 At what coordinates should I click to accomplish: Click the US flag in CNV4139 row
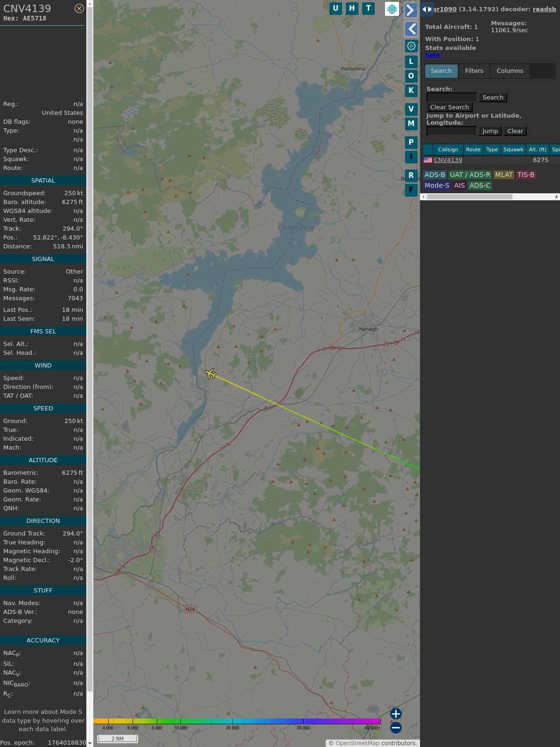[x=428, y=160]
